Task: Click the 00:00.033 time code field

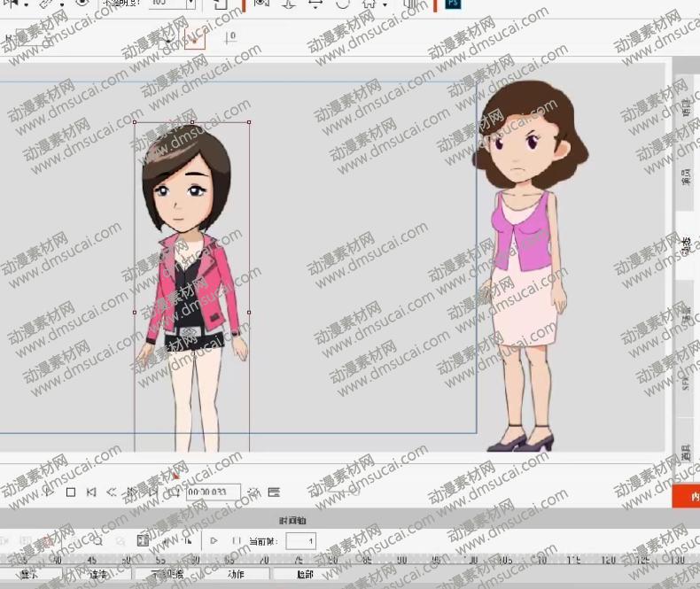Action: coord(213,492)
